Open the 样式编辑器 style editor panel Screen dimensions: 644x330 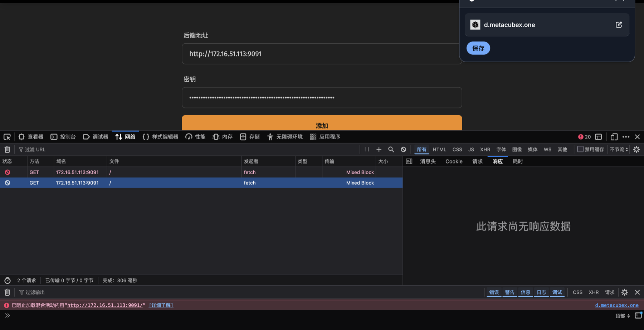point(160,137)
